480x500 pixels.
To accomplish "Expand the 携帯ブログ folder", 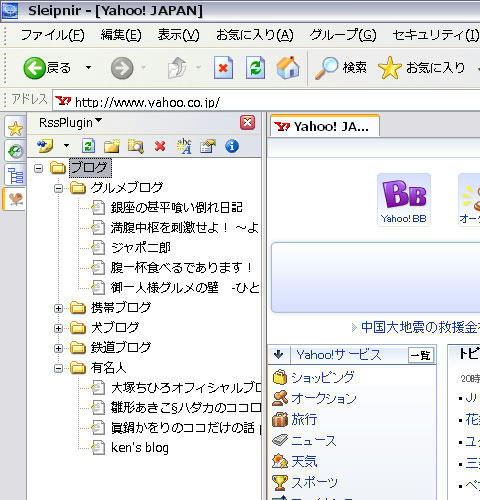I will (58, 309).
